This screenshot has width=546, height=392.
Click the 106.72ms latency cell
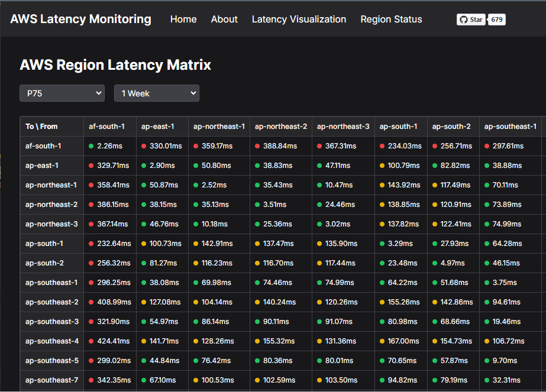click(x=510, y=341)
